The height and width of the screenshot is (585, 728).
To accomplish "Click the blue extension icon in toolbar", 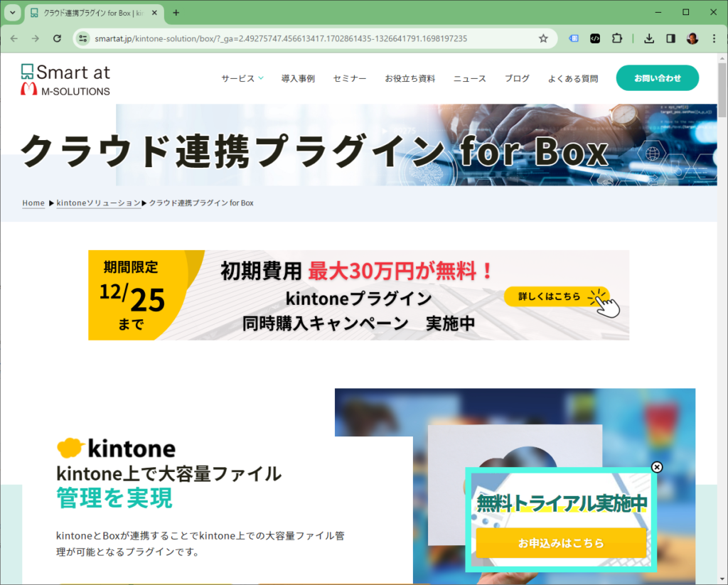I will tap(574, 38).
